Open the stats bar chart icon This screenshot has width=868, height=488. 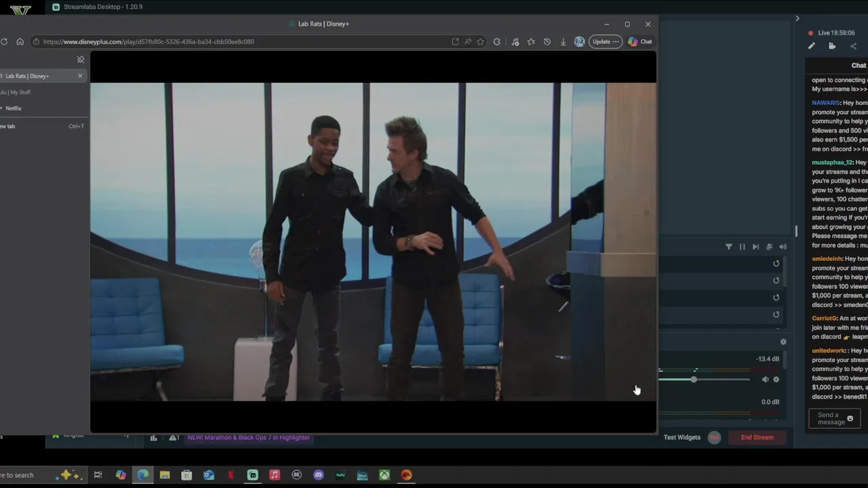[153, 438]
